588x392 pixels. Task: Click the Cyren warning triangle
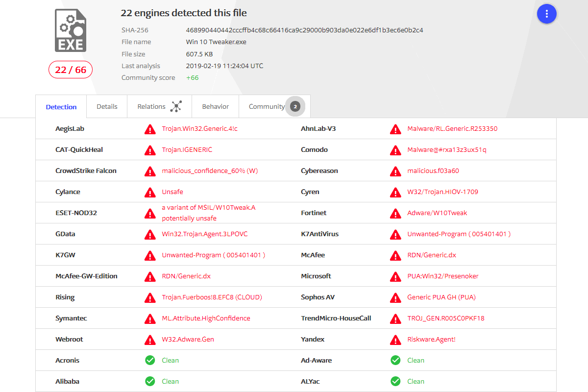(x=395, y=192)
